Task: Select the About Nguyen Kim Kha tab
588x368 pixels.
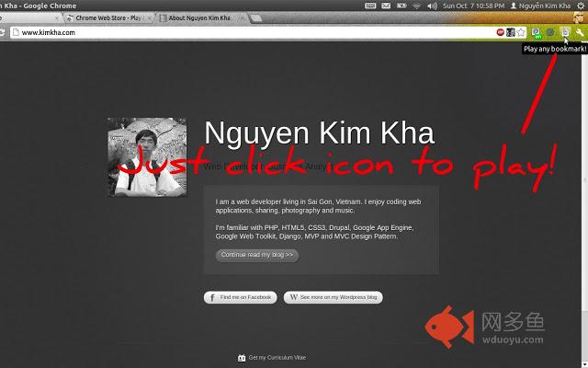Action: click(200, 17)
